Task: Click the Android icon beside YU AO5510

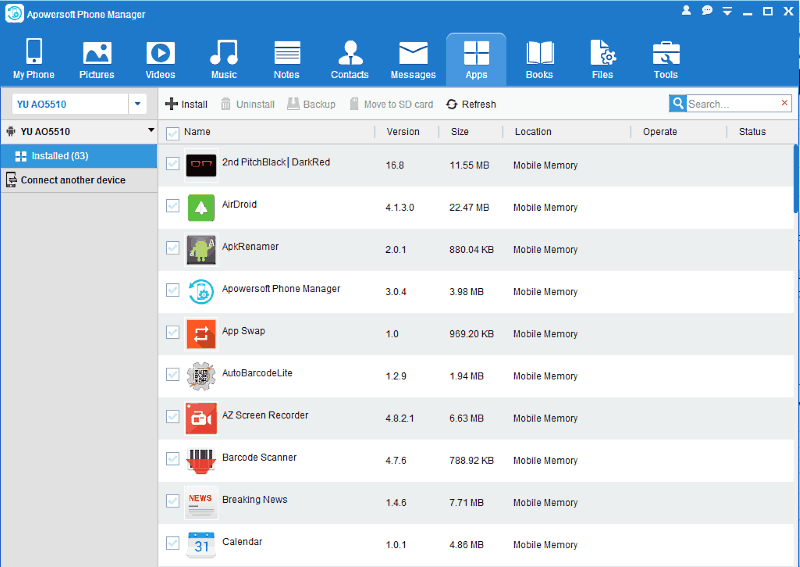Action: coord(11,132)
